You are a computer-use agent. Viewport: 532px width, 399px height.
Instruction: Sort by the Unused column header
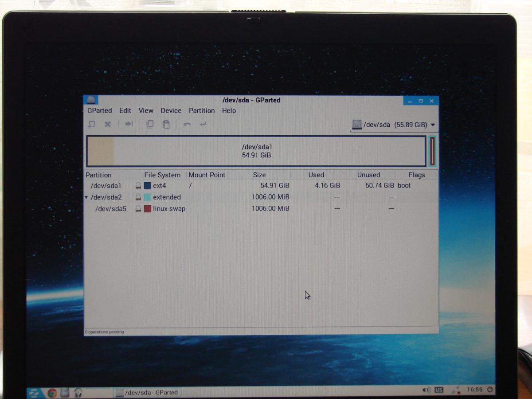(368, 175)
